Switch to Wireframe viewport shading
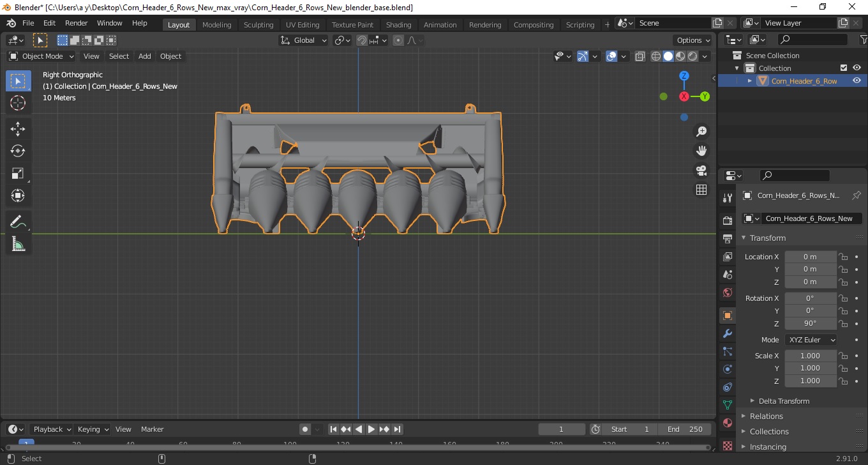Screen dimensions: 868x465 (x=656, y=56)
